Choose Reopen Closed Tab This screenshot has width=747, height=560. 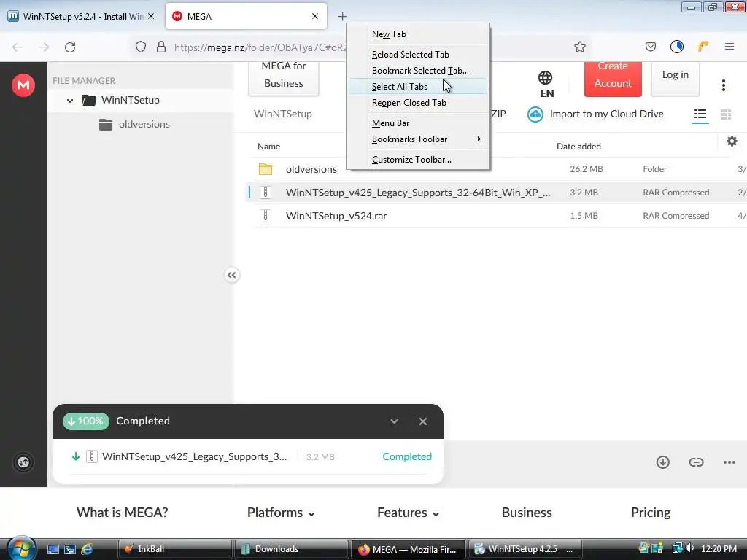tap(418, 103)
